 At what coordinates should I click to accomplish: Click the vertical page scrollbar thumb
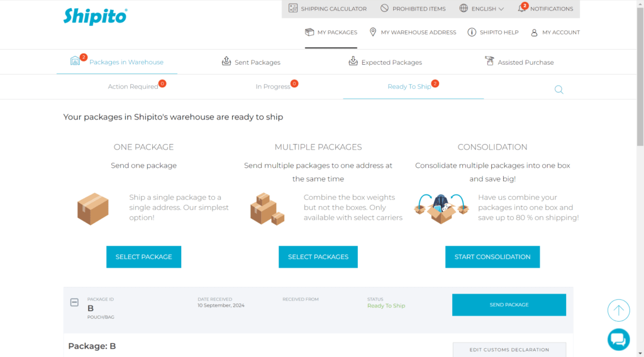(x=640, y=76)
